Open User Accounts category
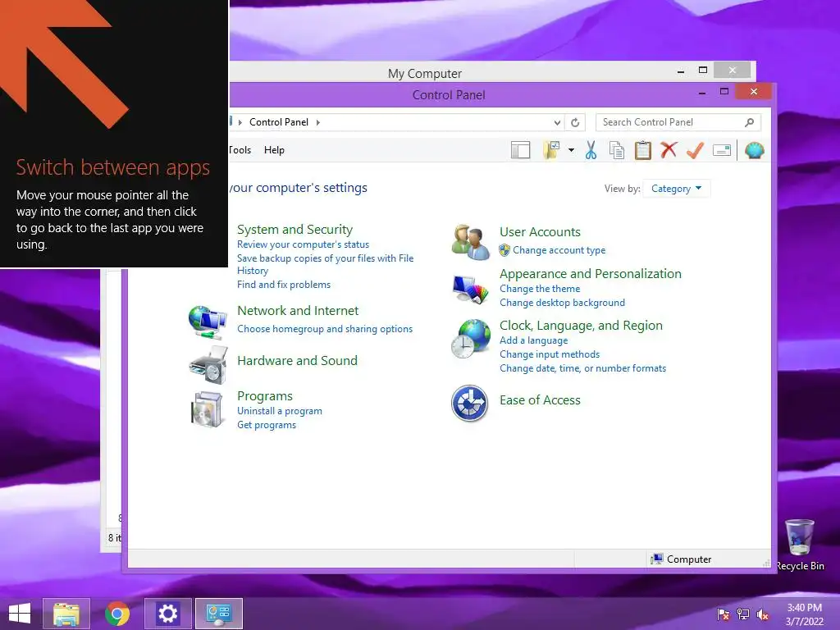This screenshot has height=630, width=840. click(x=540, y=232)
